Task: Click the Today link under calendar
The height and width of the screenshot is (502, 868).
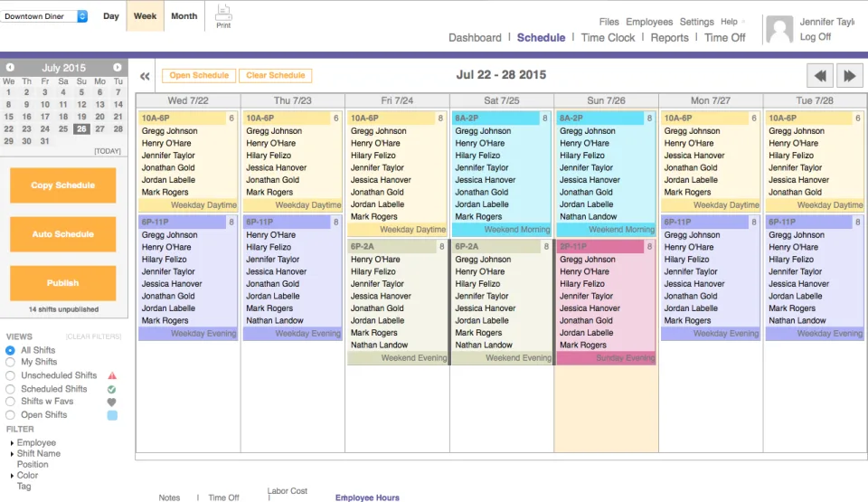Action: click(108, 151)
